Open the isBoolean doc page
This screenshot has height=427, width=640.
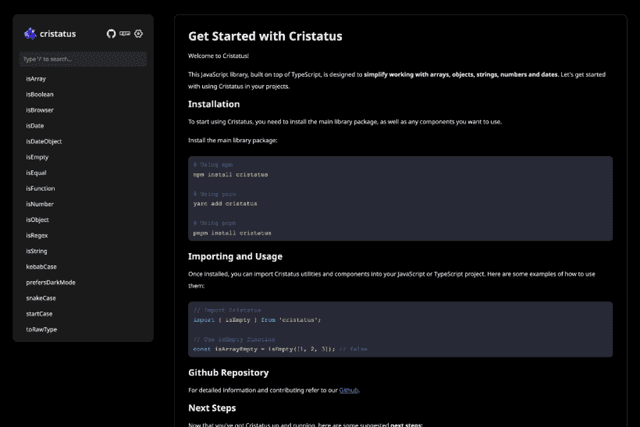(40, 94)
